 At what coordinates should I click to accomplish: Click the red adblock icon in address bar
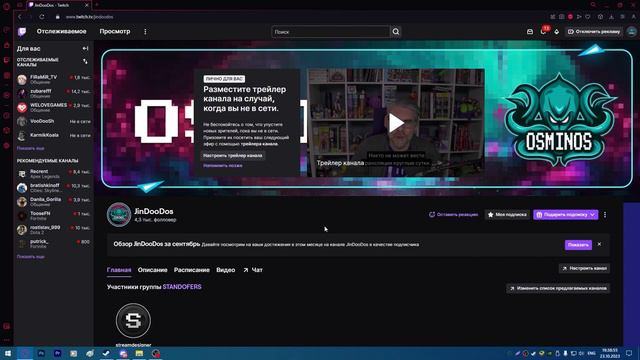pyautogui.click(x=570, y=17)
